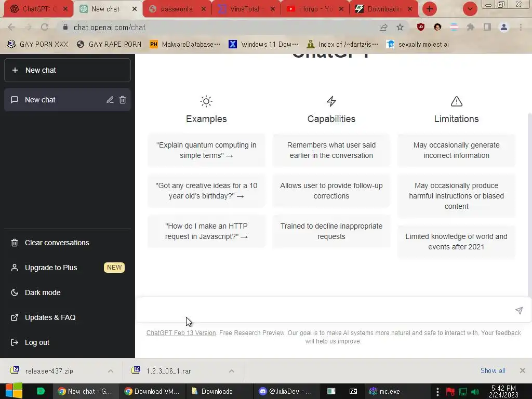Click Log out in the sidebar
This screenshot has width=532, height=399.
[67, 342]
